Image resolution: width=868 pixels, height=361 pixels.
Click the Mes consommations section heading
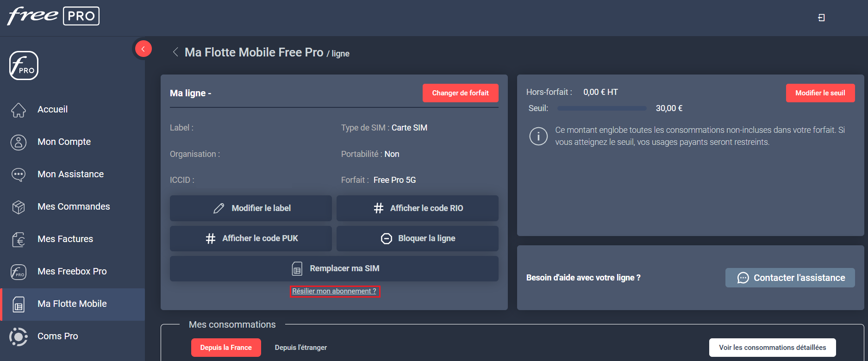[x=232, y=324]
